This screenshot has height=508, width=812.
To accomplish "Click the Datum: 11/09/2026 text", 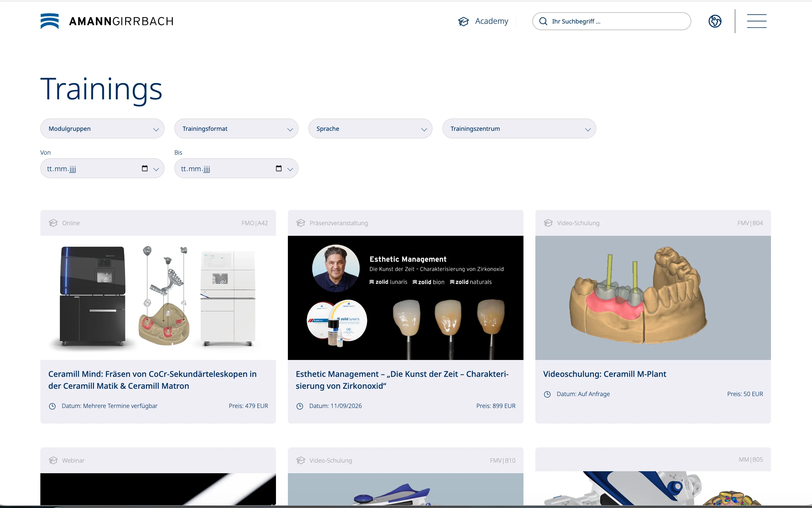I will click(x=335, y=406).
